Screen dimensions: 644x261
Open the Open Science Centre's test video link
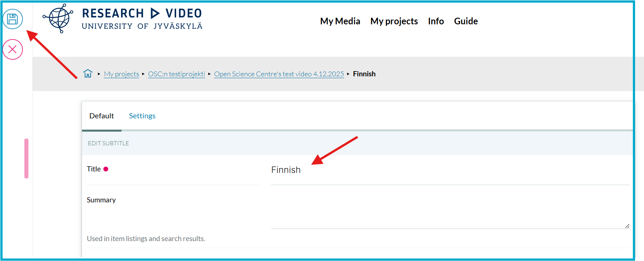click(279, 74)
